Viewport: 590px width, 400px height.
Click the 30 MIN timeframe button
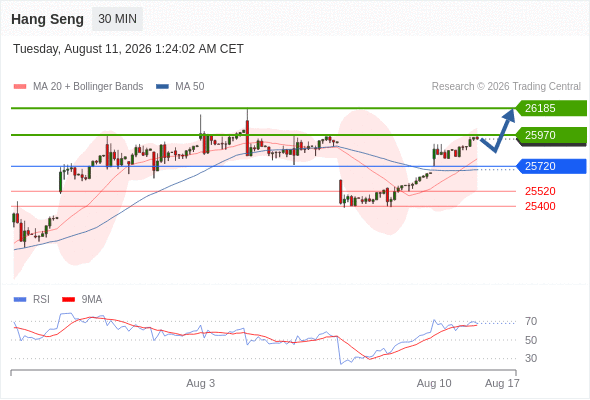pos(117,19)
